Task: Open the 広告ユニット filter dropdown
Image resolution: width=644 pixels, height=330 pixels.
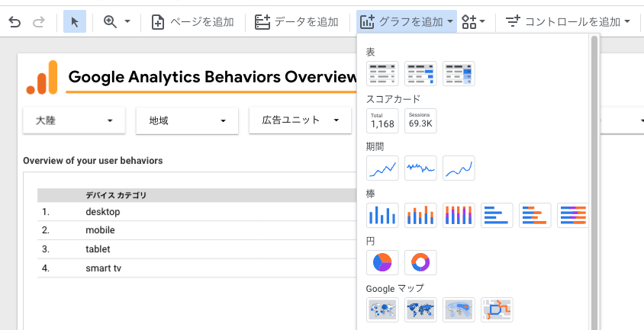Action: pyautogui.click(x=300, y=120)
